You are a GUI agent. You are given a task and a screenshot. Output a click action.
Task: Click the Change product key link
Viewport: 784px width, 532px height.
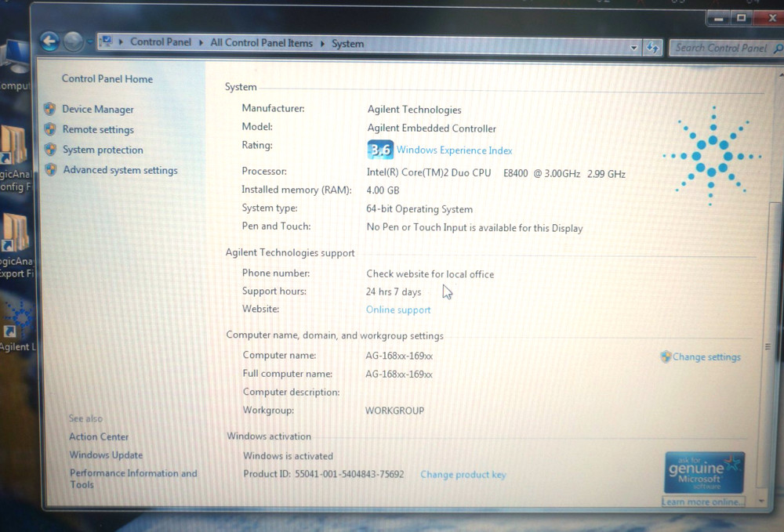(463, 475)
